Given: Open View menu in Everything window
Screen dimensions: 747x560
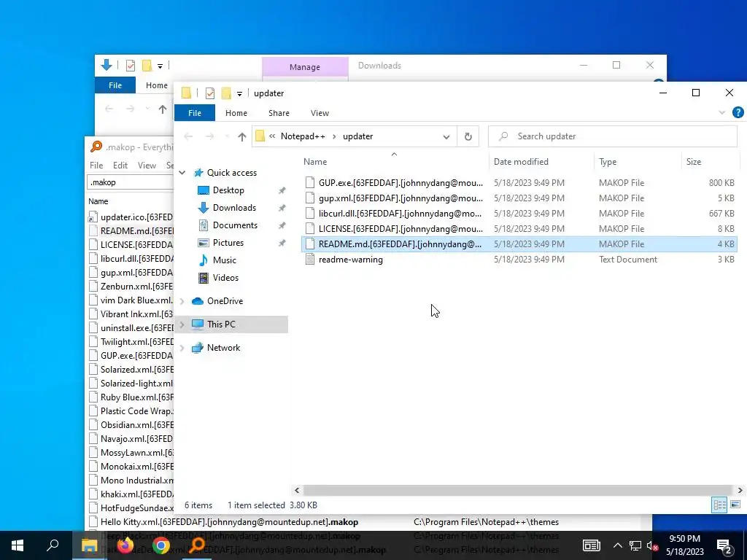Looking at the screenshot, I should click(147, 166).
